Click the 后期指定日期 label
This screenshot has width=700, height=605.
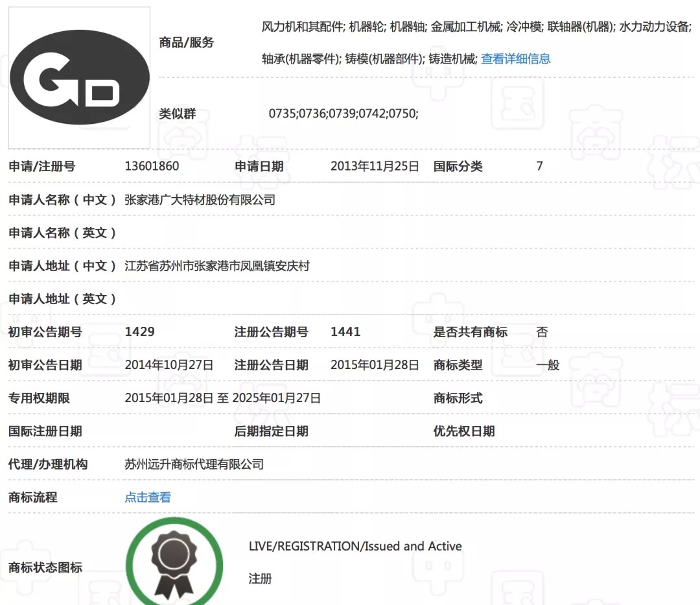[x=272, y=431]
